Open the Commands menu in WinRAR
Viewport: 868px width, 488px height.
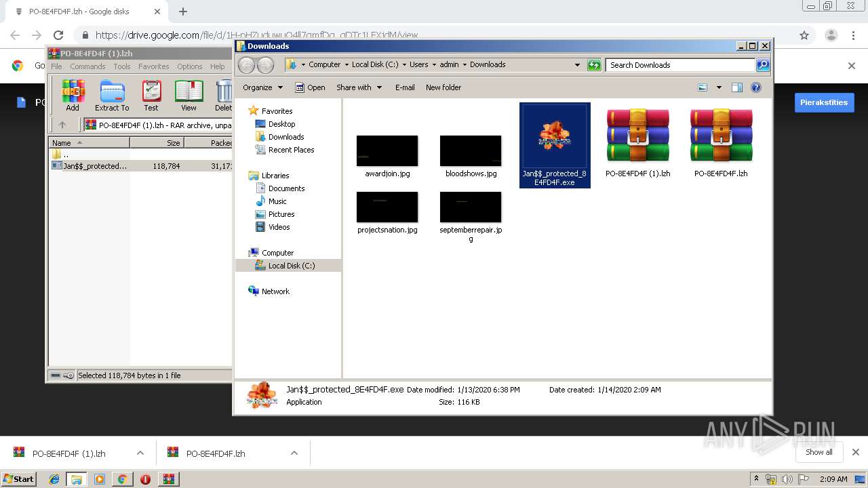(x=87, y=66)
